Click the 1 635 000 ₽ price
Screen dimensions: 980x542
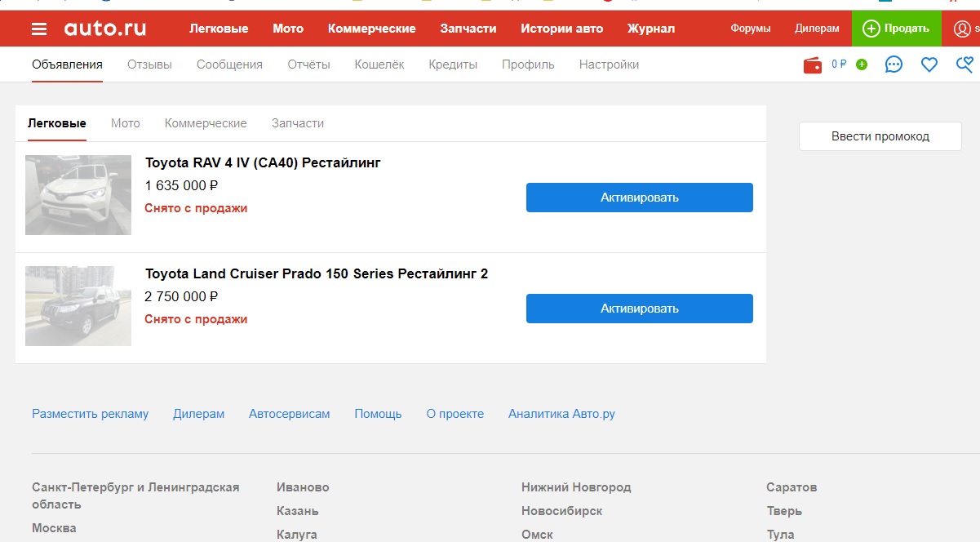pyautogui.click(x=181, y=185)
